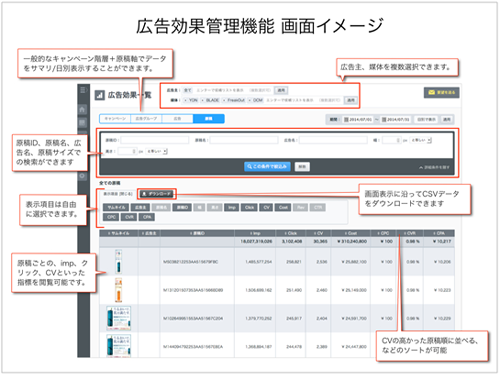The height and width of the screenshot is (374, 500).
Task: Switch to the キャンペーン tab
Action: [115, 119]
